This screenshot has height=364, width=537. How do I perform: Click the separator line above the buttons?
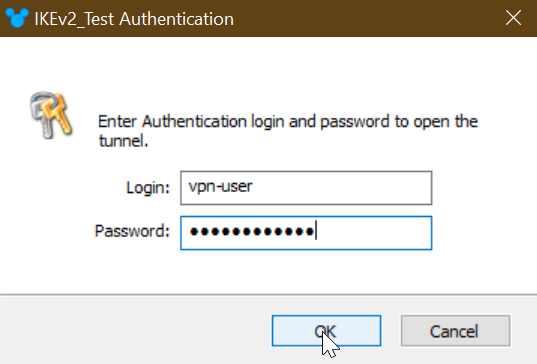point(268,294)
